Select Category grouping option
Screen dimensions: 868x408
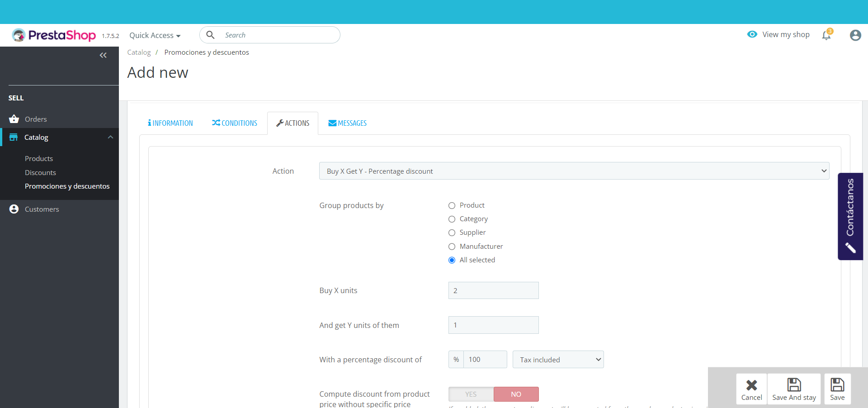click(452, 219)
